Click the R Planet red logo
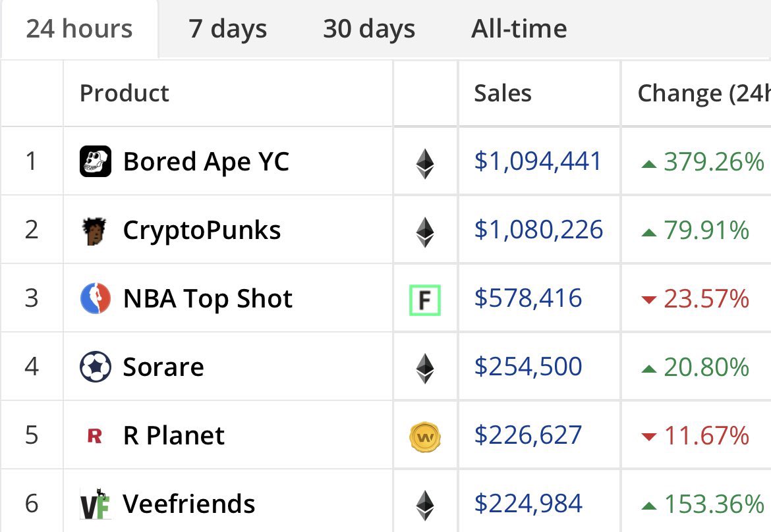771x532 pixels. [95, 436]
